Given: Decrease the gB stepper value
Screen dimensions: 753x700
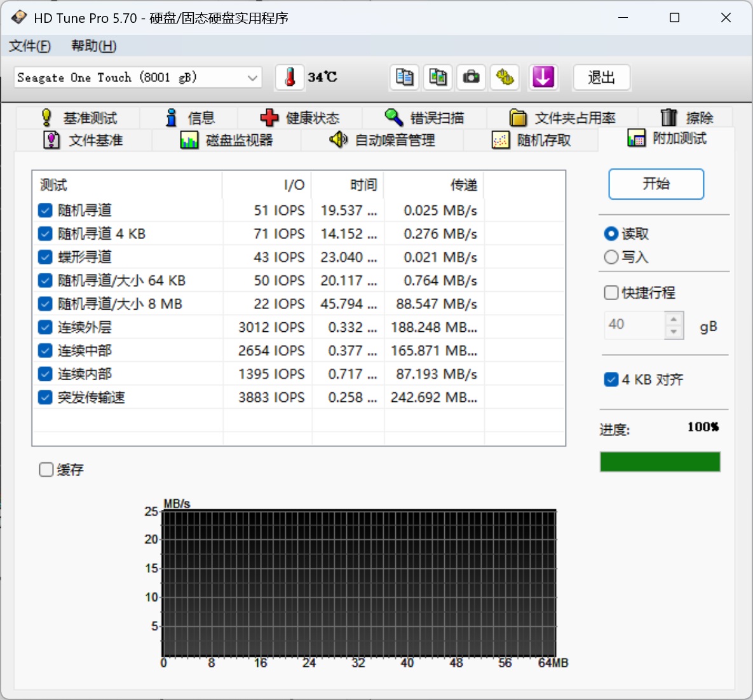Looking at the screenshot, I should (x=674, y=332).
